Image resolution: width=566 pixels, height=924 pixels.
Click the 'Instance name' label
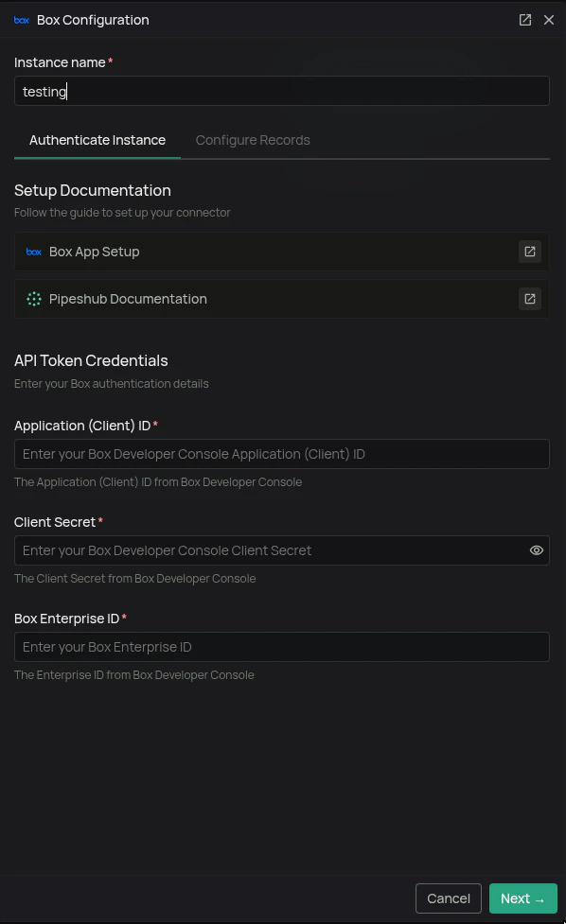(60, 62)
